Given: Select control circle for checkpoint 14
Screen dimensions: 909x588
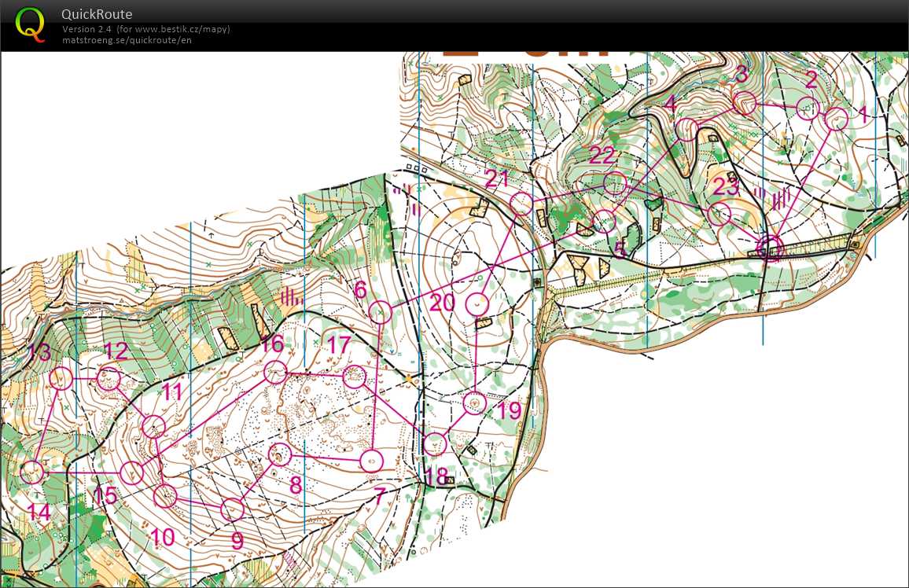Looking at the screenshot, I should [x=32, y=472].
